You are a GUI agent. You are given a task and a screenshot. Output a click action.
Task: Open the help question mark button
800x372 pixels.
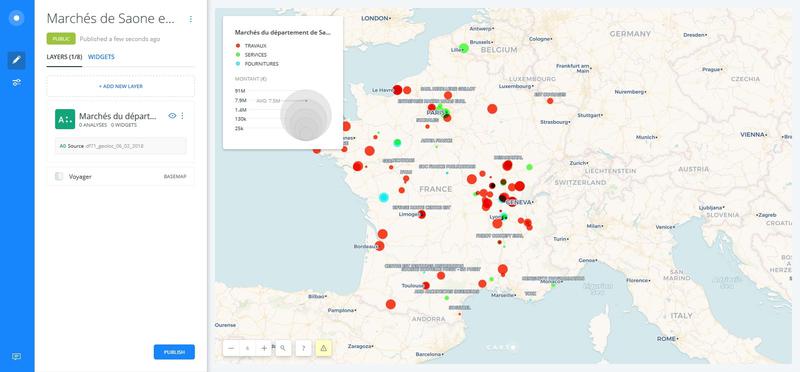coord(303,348)
